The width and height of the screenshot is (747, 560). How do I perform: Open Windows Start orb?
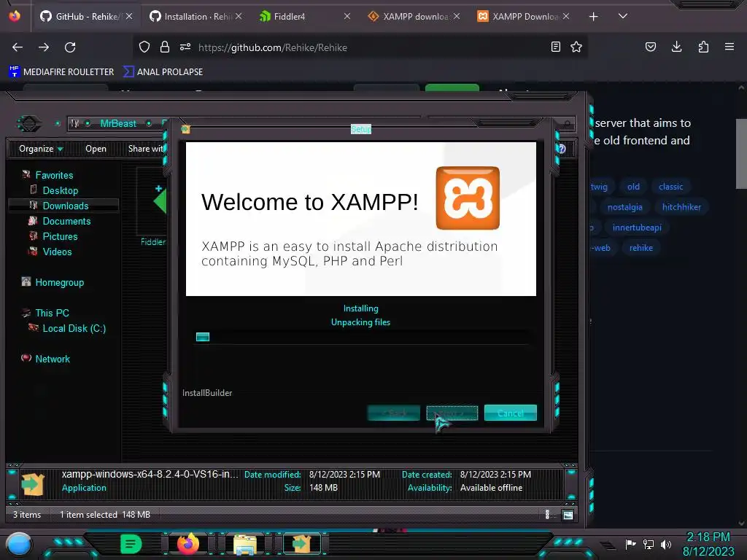click(19, 544)
